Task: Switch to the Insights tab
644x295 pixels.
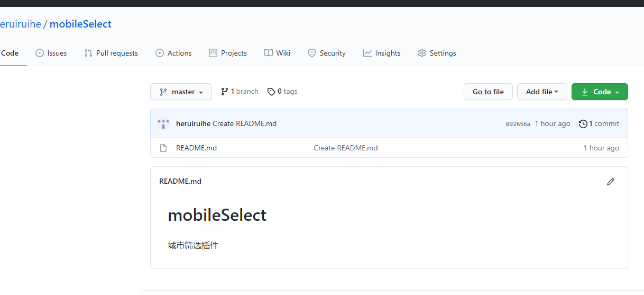Action: click(x=382, y=53)
